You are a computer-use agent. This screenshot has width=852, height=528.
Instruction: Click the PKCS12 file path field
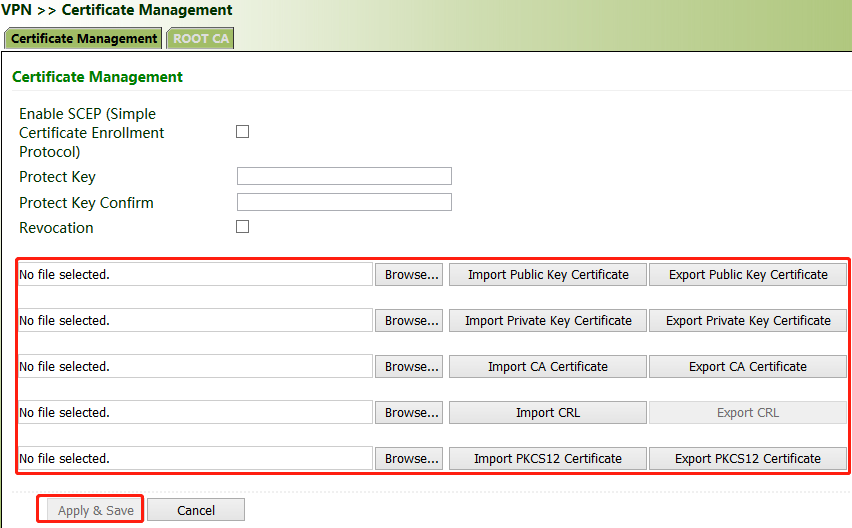(195, 458)
